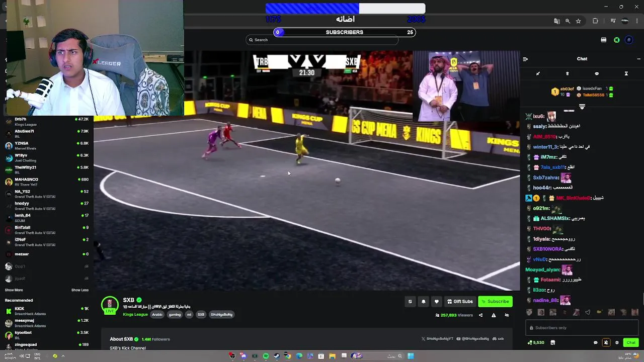This screenshot has height=362, width=644.
Task: Click the Kings League category link
Action: (135, 315)
